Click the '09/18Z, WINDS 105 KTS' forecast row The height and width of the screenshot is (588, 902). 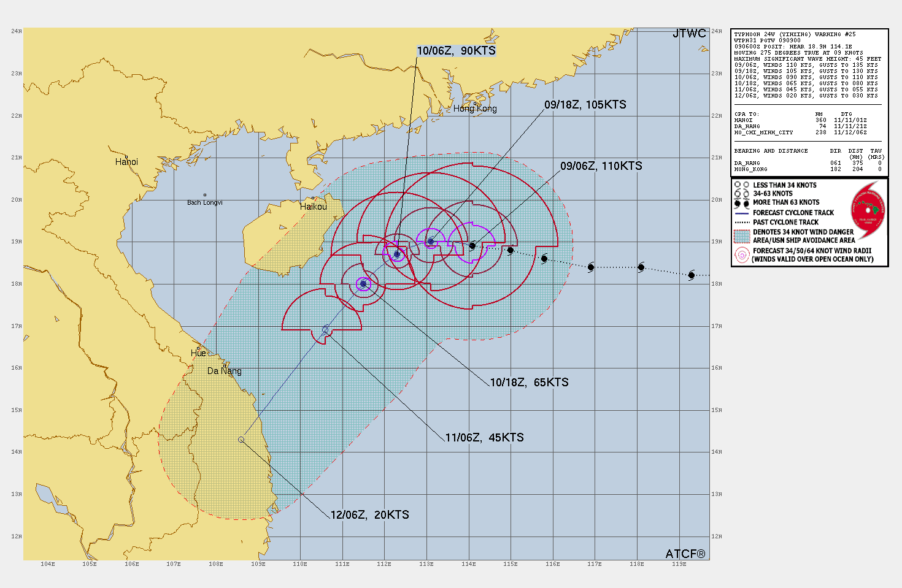tap(806, 71)
